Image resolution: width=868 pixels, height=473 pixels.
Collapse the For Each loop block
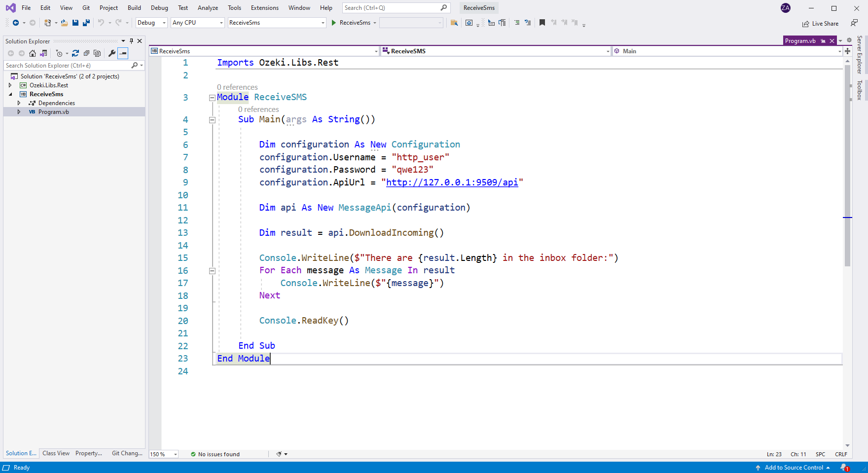(212, 271)
